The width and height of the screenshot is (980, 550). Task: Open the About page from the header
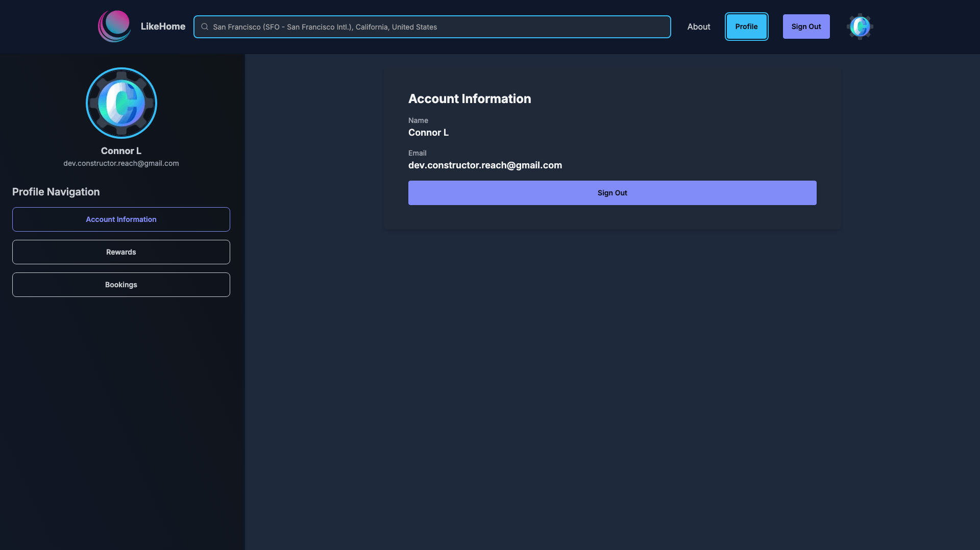698,27
